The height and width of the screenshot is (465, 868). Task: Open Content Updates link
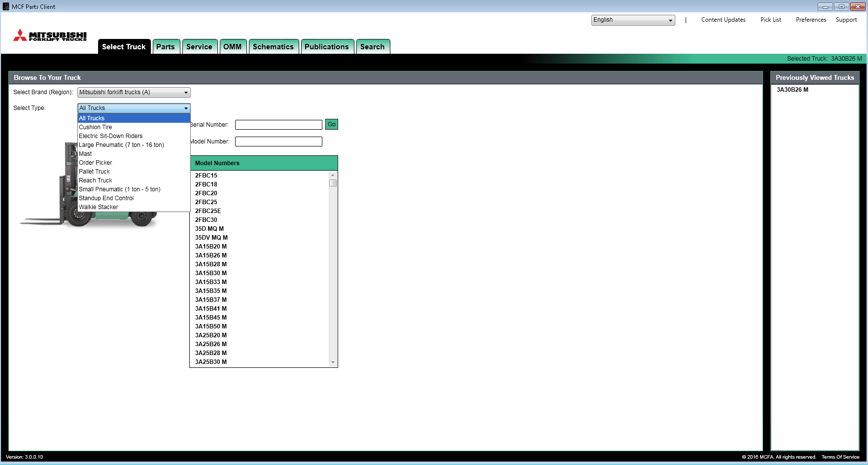tap(723, 20)
